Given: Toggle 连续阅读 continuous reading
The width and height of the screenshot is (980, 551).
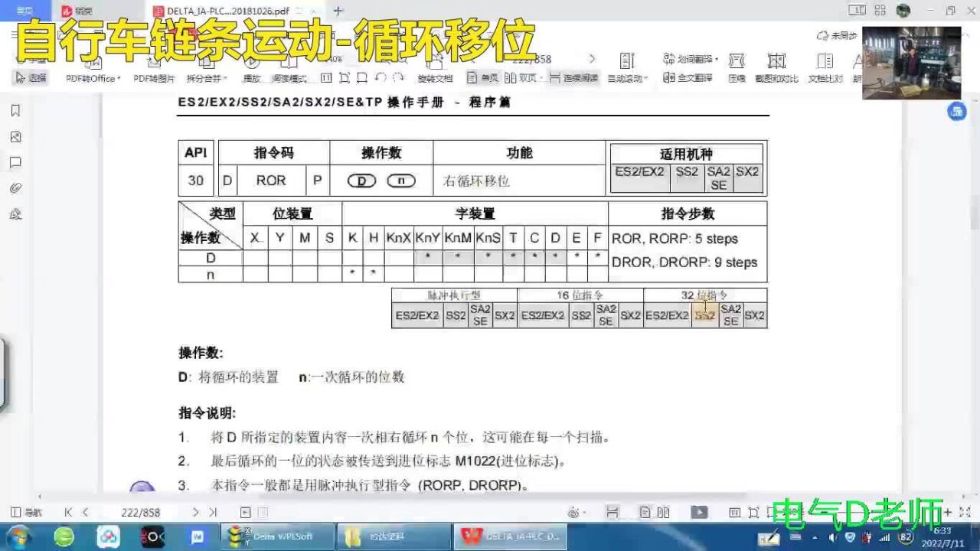Looking at the screenshot, I should [x=573, y=78].
